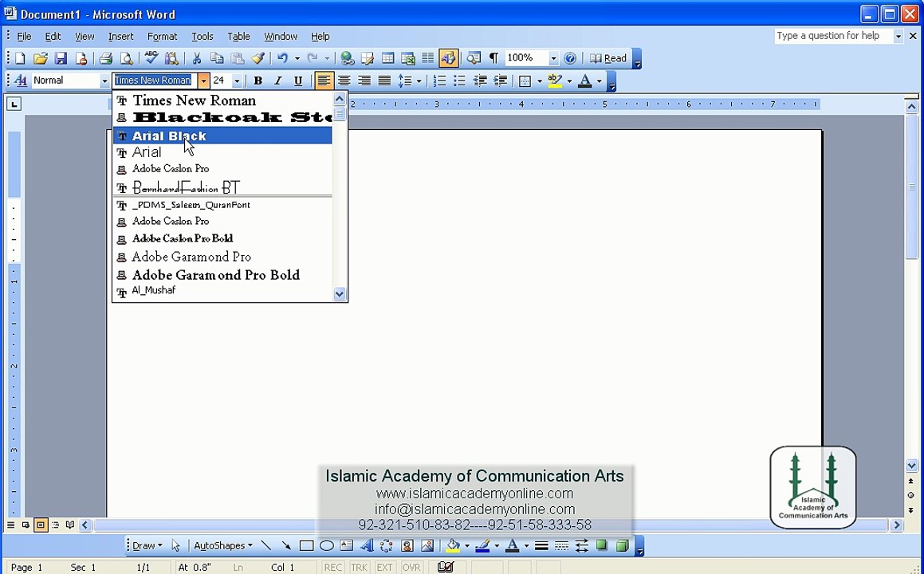Select the Line drawing tool
This screenshot has height=574, width=924.
[x=266, y=546]
